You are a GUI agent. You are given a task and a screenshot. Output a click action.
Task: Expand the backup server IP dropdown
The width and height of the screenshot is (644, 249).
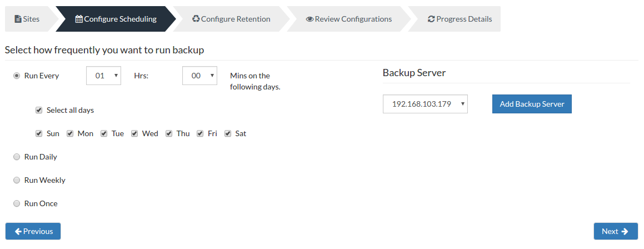coord(425,104)
